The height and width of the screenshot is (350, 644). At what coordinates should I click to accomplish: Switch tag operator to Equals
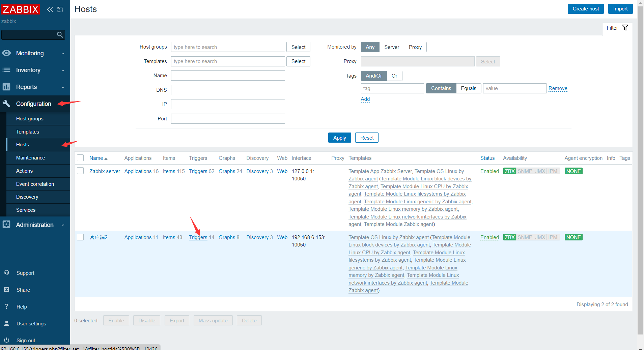click(469, 88)
